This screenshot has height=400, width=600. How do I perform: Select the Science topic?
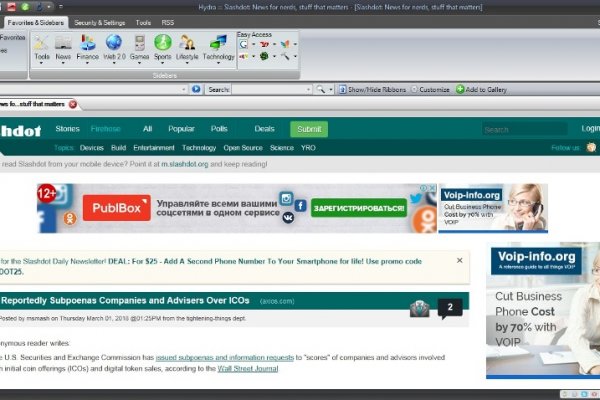click(282, 148)
